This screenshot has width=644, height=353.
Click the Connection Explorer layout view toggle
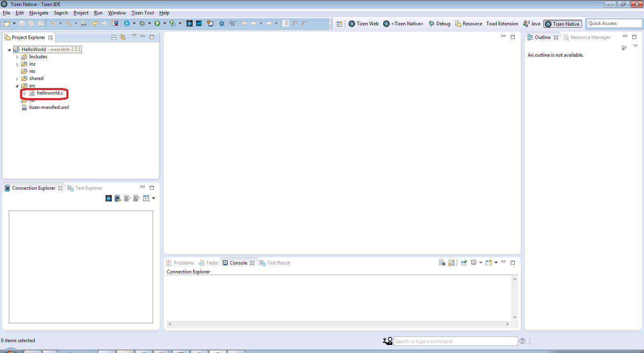(146, 198)
